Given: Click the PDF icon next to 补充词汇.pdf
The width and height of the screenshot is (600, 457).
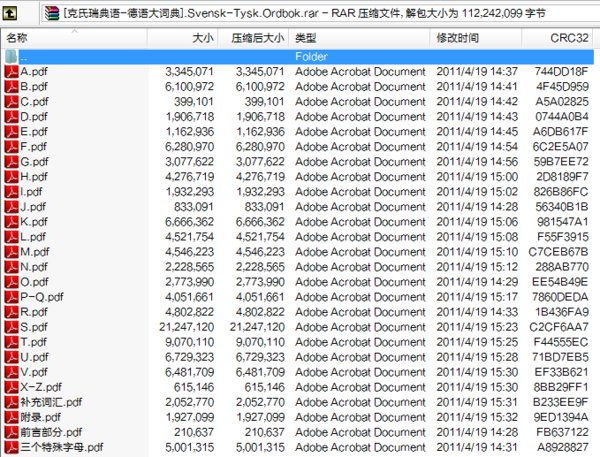Looking at the screenshot, I should (11, 402).
